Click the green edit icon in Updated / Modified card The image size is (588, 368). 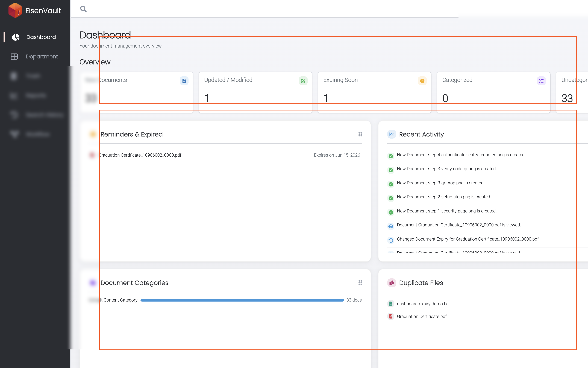coord(303,81)
